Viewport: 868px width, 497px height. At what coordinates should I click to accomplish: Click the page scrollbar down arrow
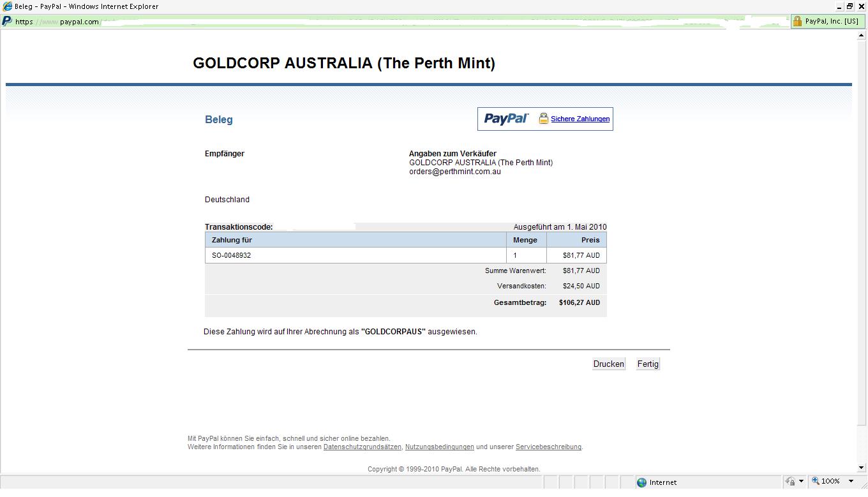coord(862,468)
